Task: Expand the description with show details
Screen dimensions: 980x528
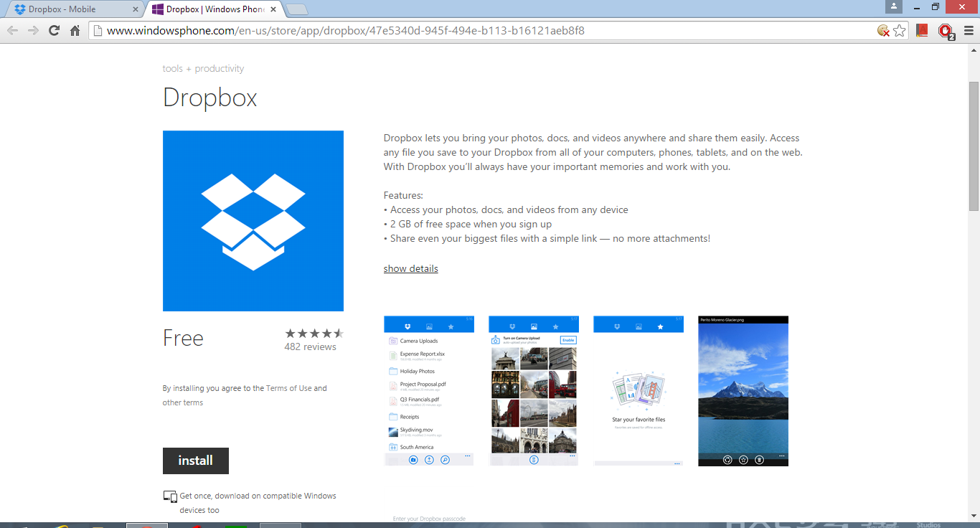Action: click(410, 268)
